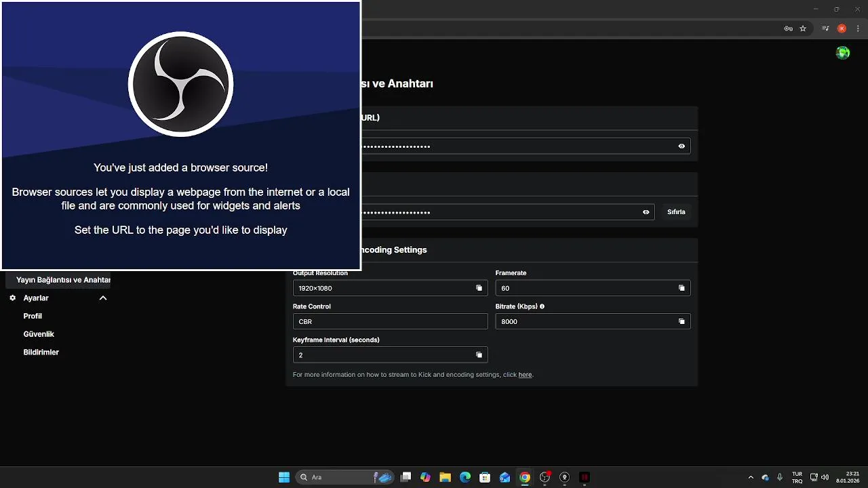Open the 'here' streaming info link
The height and width of the screenshot is (488, 868).
pyautogui.click(x=525, y=375)
